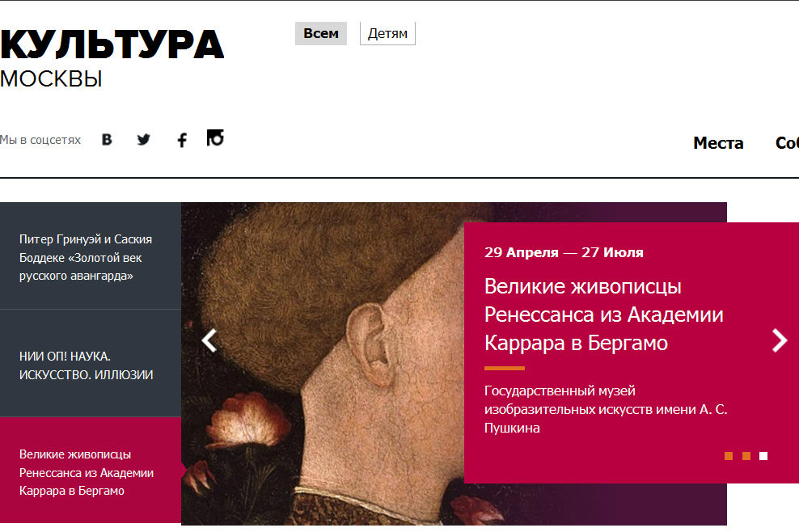Select first orange carousel dot
Image resolution: width=799 pixels, height=532 pixels.
coord(729,456)
